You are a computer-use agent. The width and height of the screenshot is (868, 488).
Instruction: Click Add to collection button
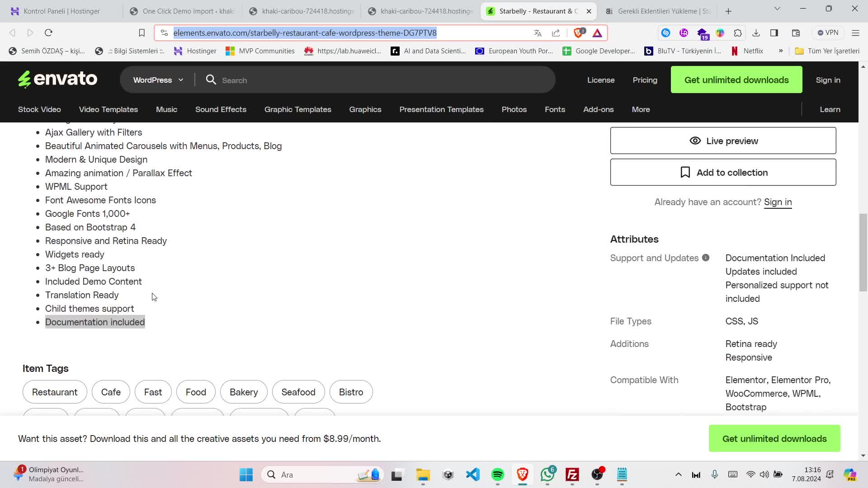tap(723, 172)
